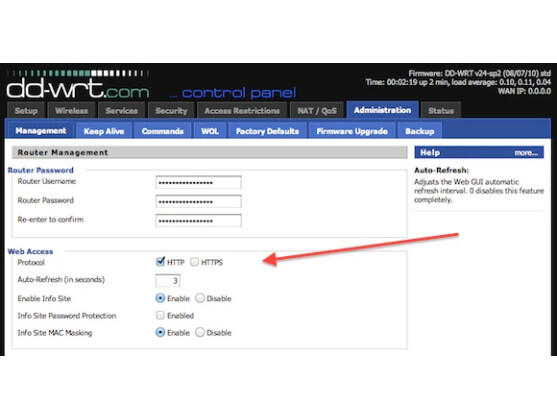Image resolution: width=557 pixels, height=418 pixels.
Task: Check Info Site Password Protection Enabled
Action: tap(160, 315)
